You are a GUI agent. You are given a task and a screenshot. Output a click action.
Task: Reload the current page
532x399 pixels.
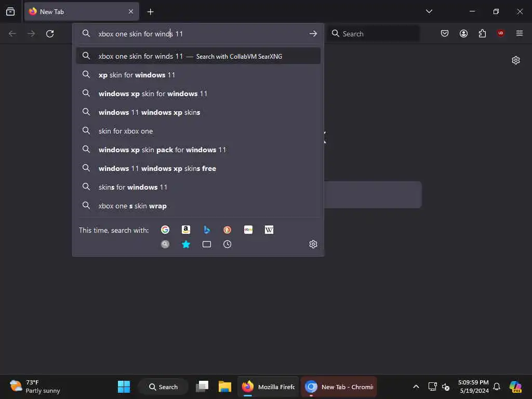(x=50, y=34)
